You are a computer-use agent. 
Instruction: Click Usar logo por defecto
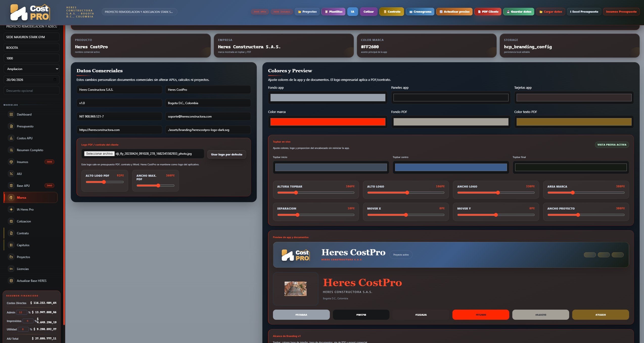click(227, 154)
